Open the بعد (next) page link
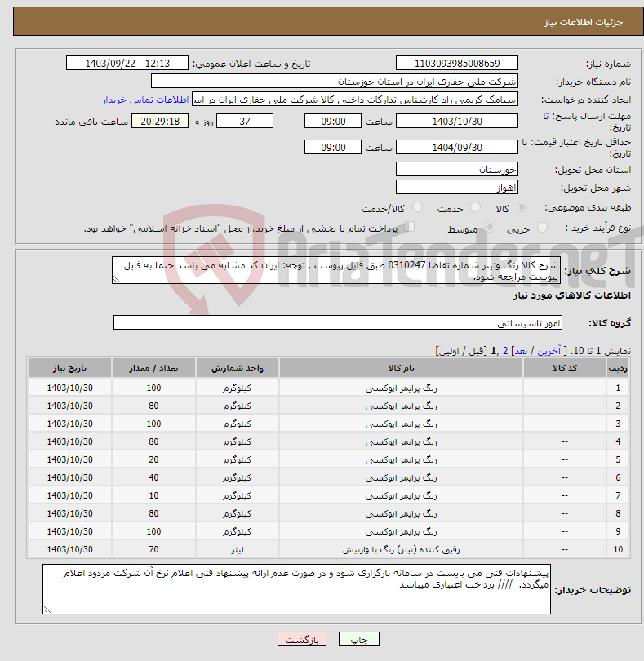This screenshot has height=661, width=644. pos(521,351)
